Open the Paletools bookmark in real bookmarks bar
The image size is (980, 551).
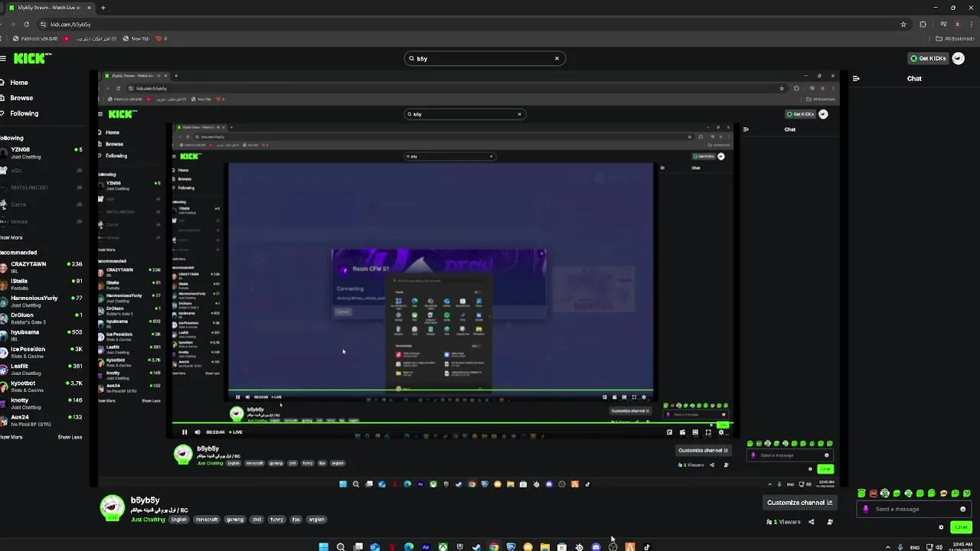34,38
